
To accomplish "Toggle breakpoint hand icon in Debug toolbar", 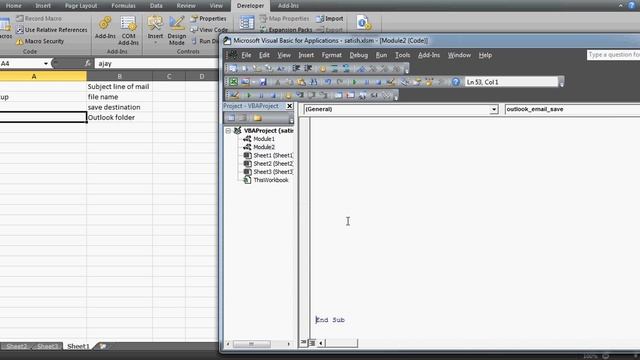I will point(288,95).
